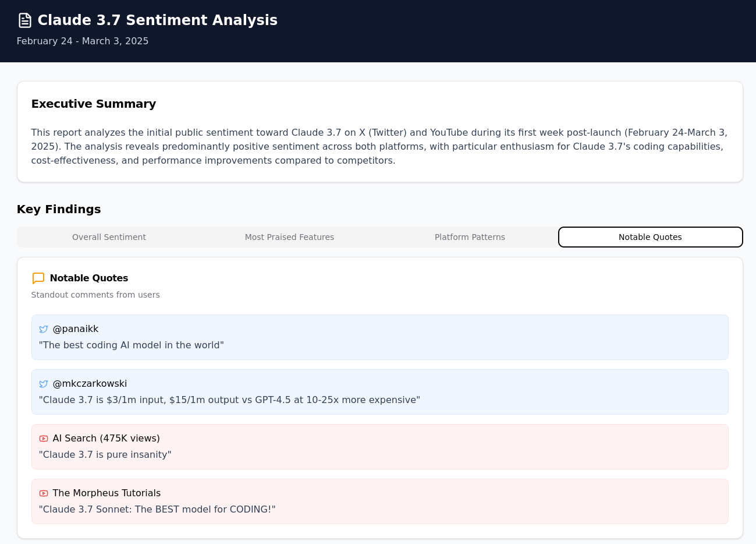Click the @panaikk username

pyautogui.click(x=76, y=329)
